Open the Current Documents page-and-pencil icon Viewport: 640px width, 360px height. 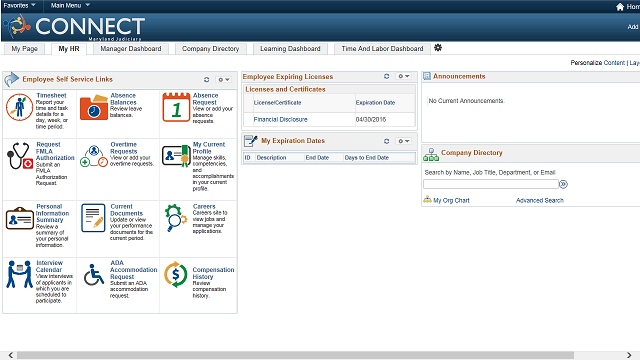coord(93,218)
